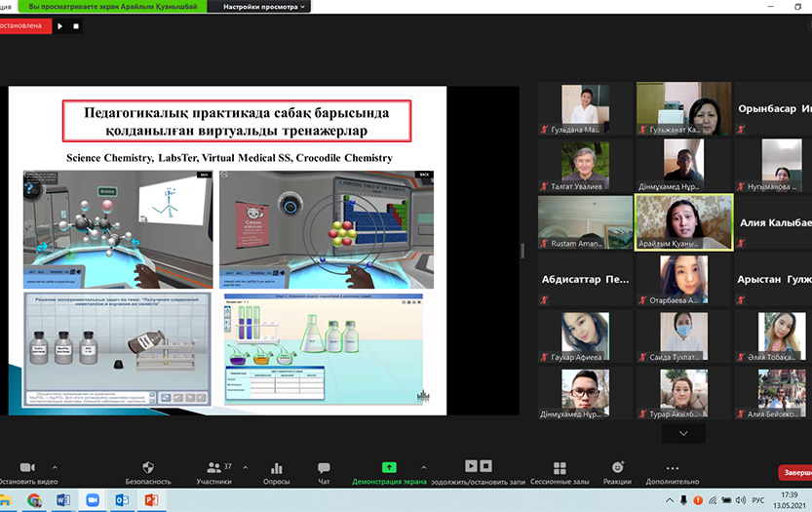
Task: Click the Security shield icon
Action: click(148, 468)
